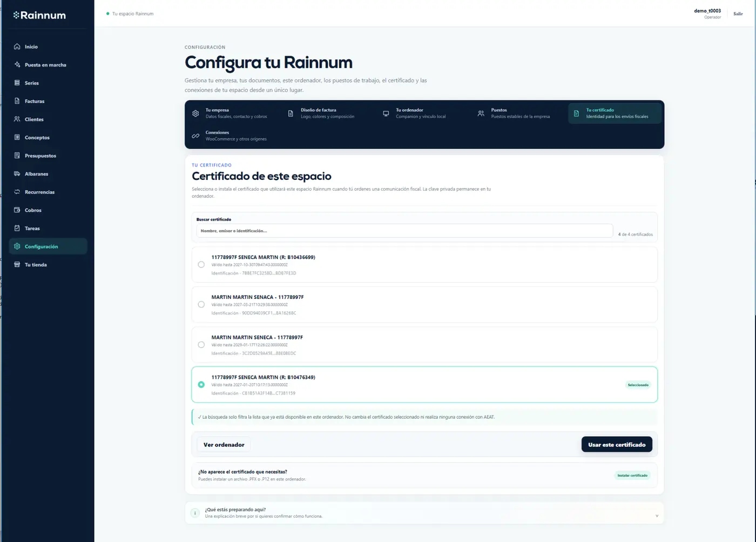
Task: Open Recurrencias via its loop icon
Action: pos(17,192)
